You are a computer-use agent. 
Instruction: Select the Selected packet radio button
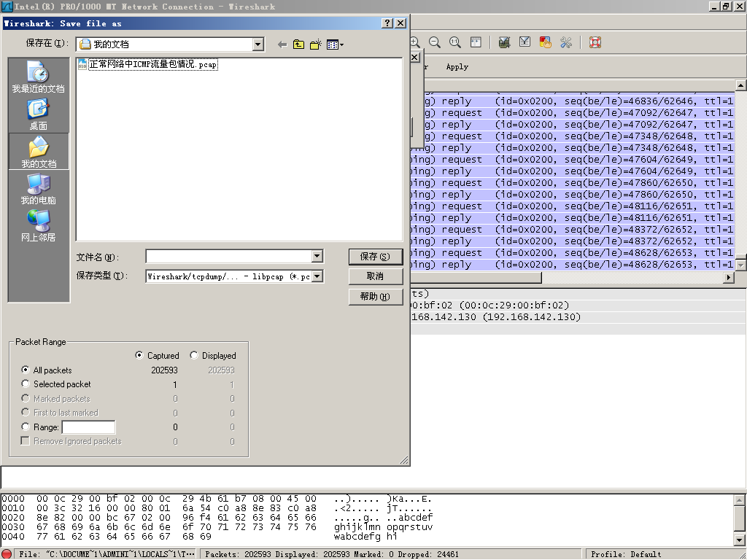coord(26,384)
